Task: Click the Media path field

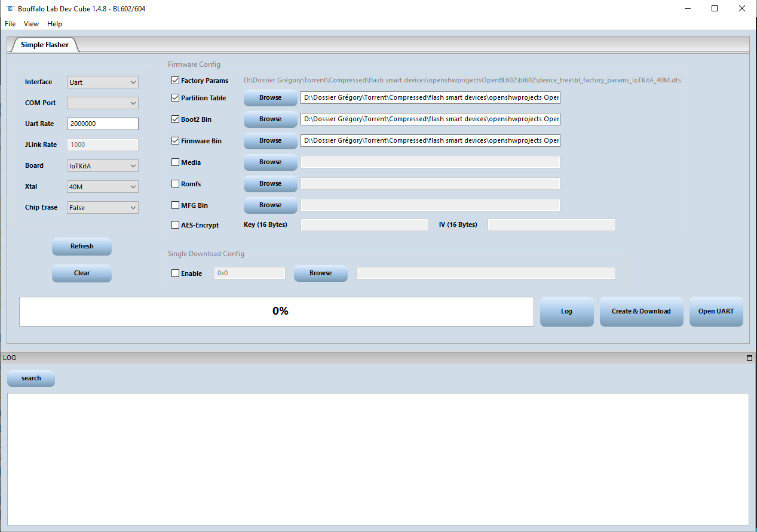Action: (430, 162)
